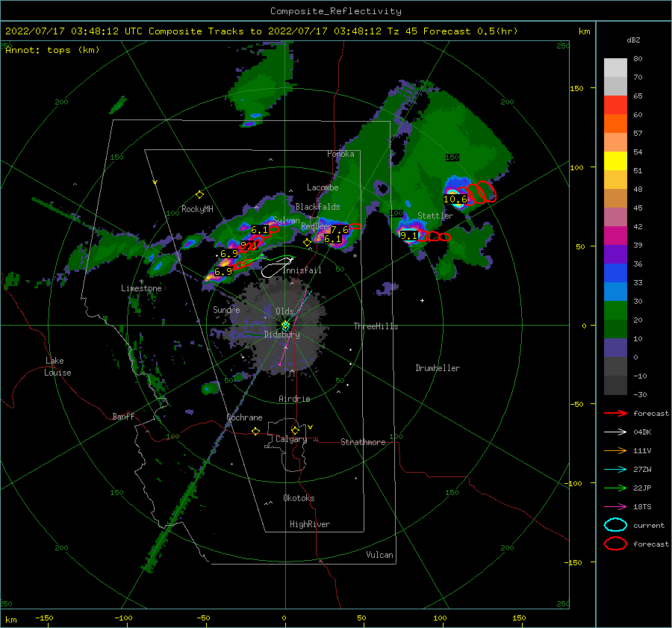Pick the magenta 39–42 dBZ color swatch
The height and width of the screenshot is (628, 672).
click(615, 236)
